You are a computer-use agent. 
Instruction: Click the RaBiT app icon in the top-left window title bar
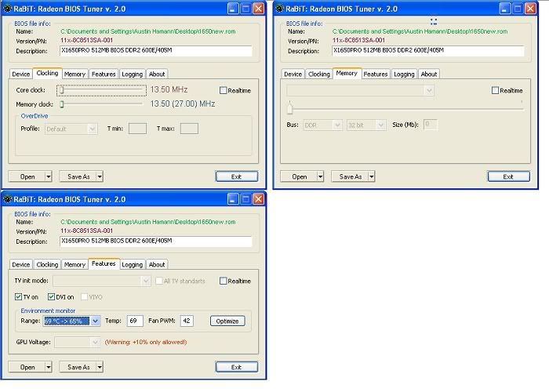(7, 9)
